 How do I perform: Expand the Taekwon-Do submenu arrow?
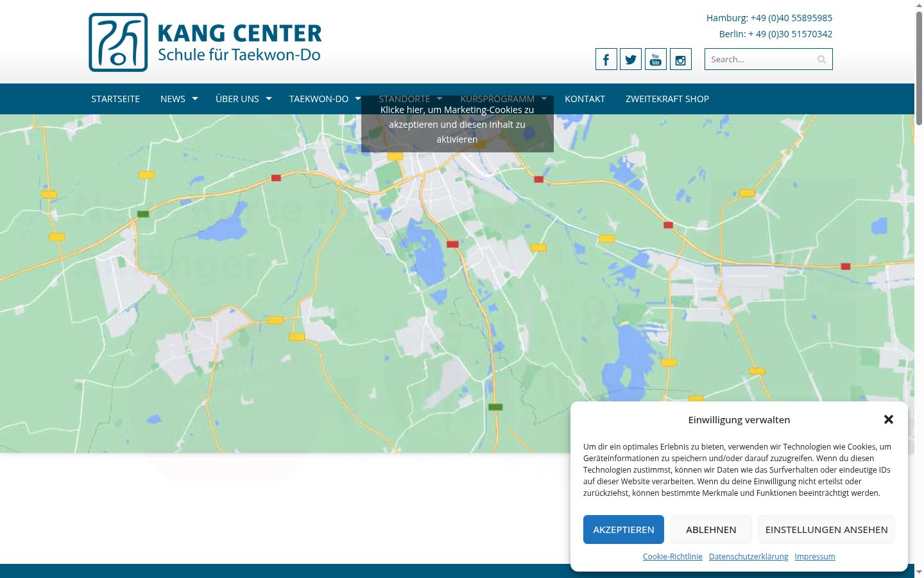(358, 98)
